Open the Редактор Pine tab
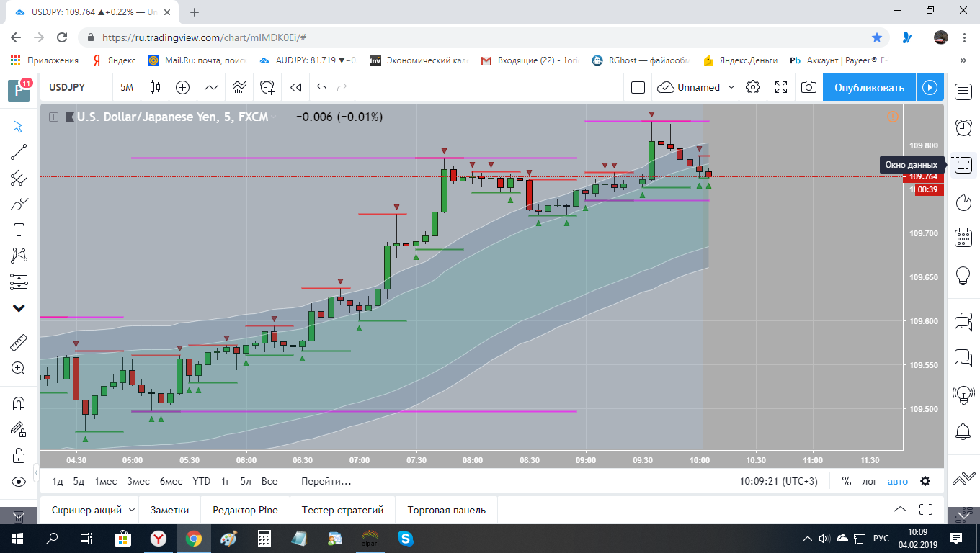 pyautogui.click(x=245, y=510)
